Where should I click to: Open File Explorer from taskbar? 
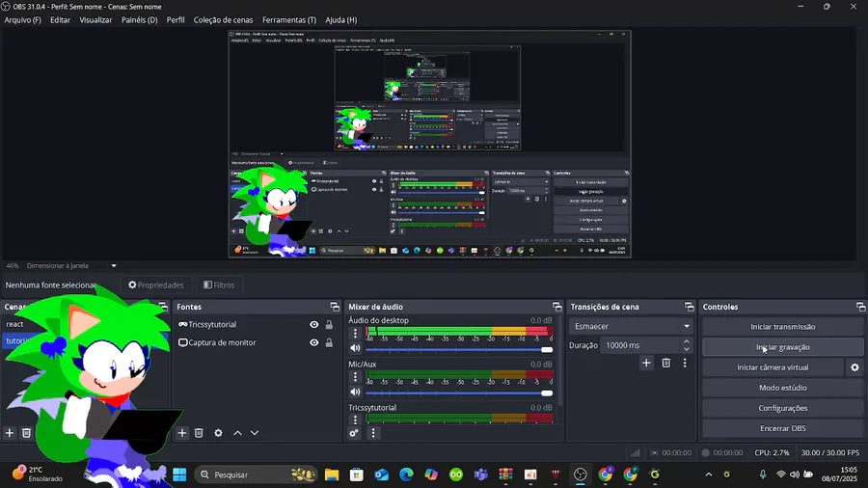click(332, 474)
